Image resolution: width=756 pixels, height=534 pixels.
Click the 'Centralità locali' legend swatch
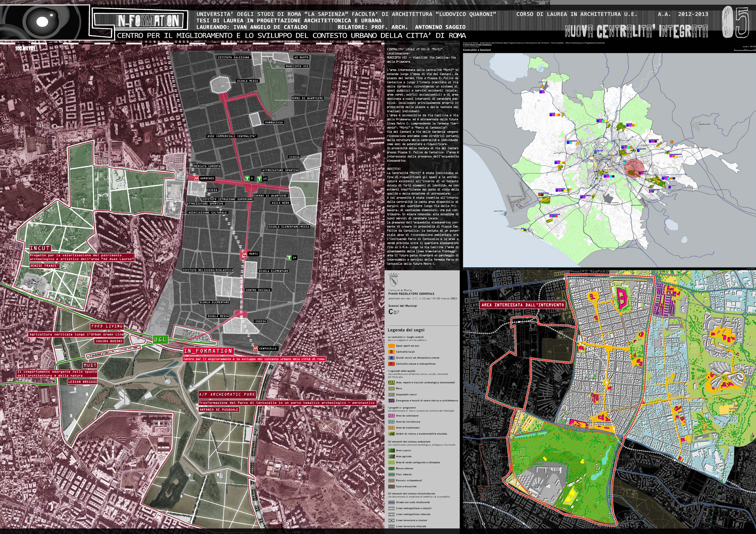tap(391, 352)
